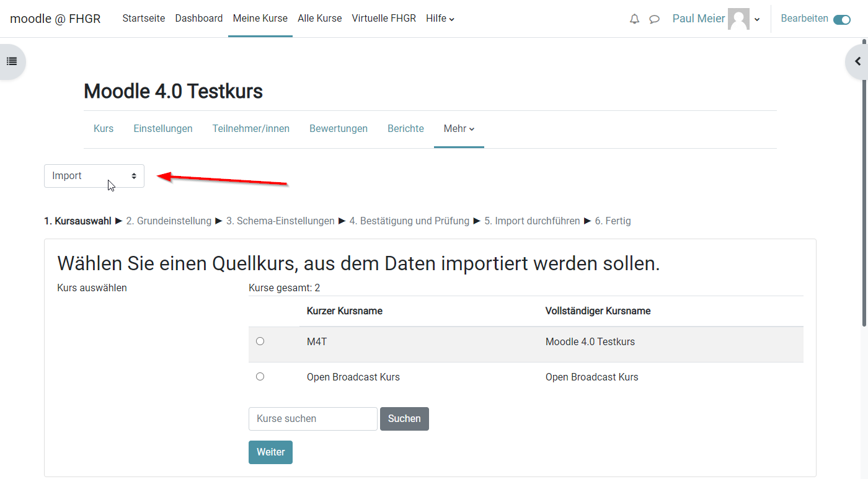
Task: Open Alle Kurse
Action: tap(320, 19)
